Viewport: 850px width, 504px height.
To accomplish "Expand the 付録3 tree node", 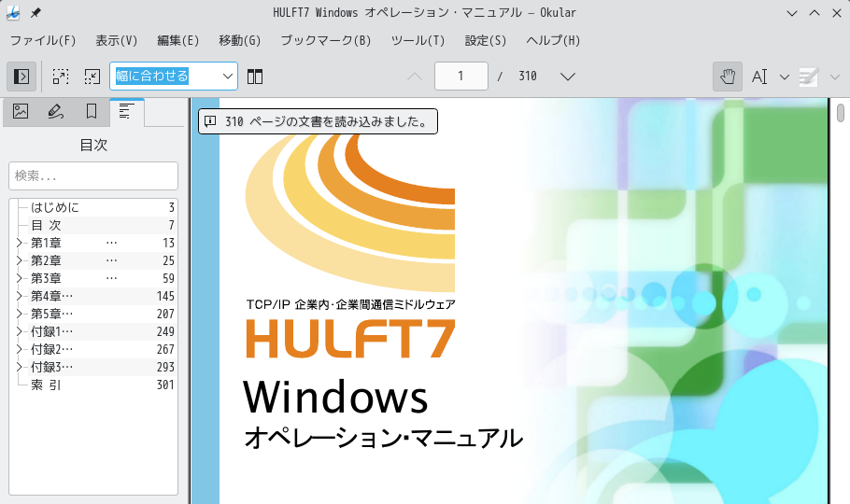I will [20, 367].
